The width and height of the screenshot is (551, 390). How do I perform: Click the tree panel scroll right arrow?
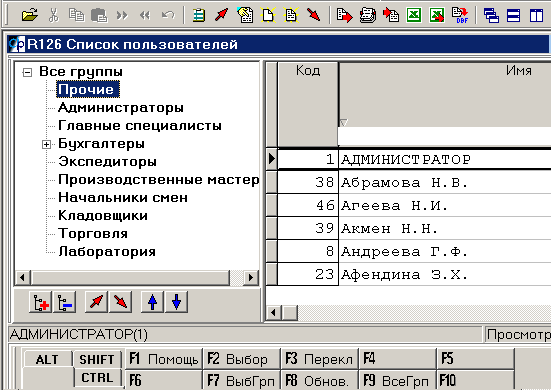[x=251, y=278]
